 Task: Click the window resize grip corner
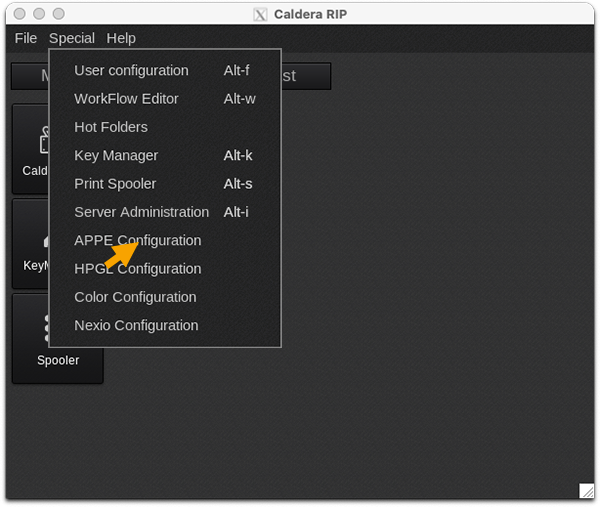click(586, 491)
